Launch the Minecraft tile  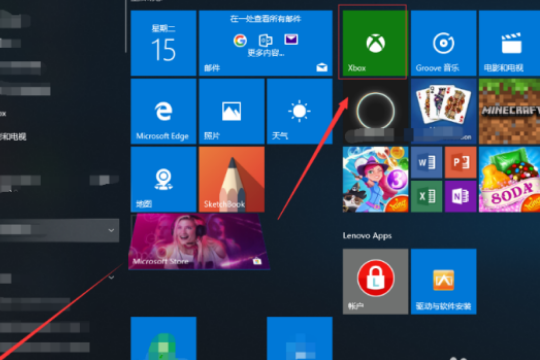(x=509, y=111)
